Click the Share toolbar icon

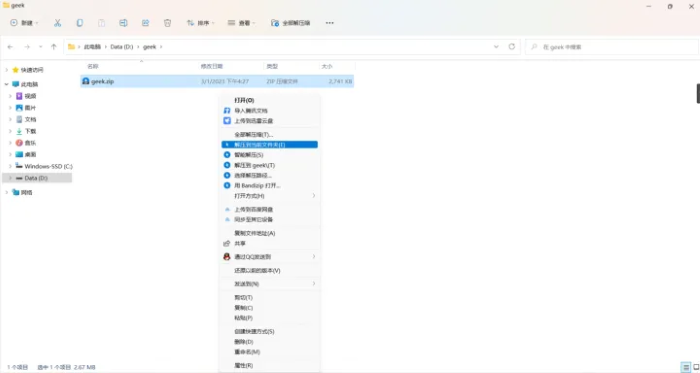pyautogui.click(x=146, y=23)
